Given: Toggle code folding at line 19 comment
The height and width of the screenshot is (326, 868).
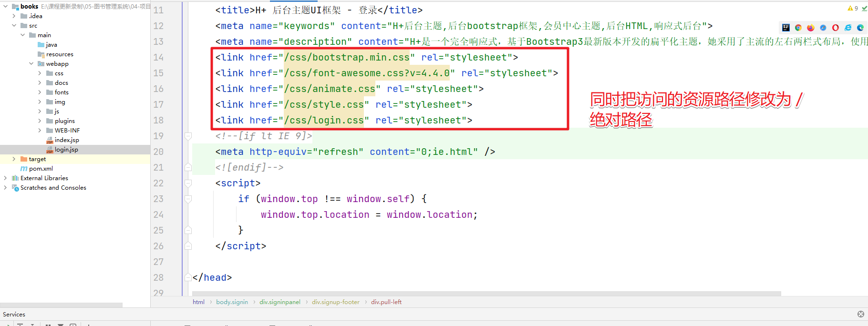Looking at the screenshot, I should [x=188, y=136].
